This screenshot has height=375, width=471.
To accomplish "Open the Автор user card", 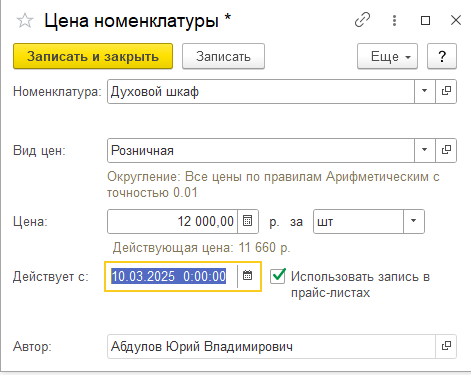I will (x=446, y=347).
